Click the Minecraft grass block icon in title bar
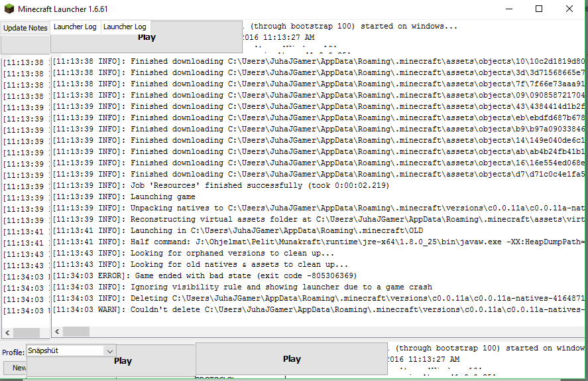Viewport: 588px width, 381px height. [9, 9]
